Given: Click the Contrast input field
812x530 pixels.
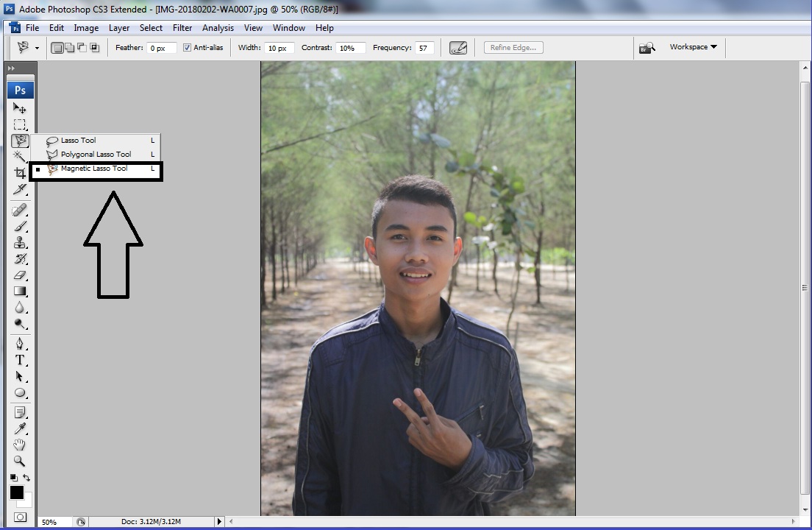Looking at the screenshot, I should (350, 48).
